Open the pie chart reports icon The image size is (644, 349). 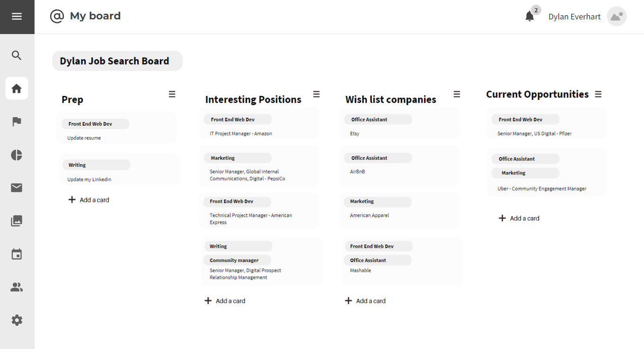click(17, 155)
